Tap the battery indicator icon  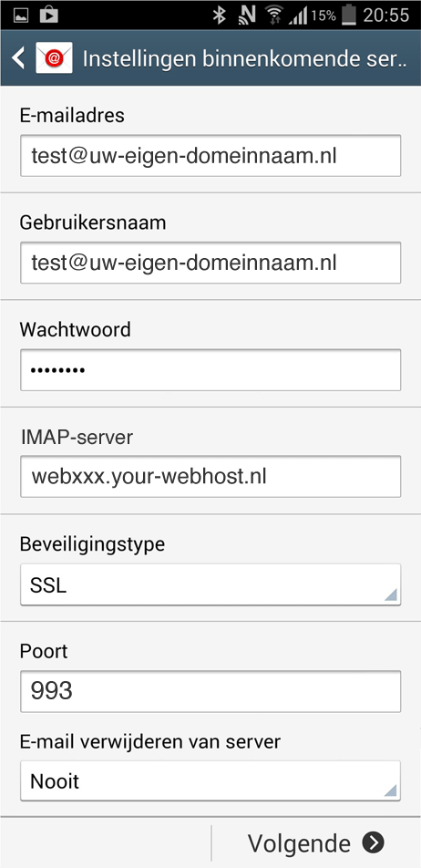(348, 15)
